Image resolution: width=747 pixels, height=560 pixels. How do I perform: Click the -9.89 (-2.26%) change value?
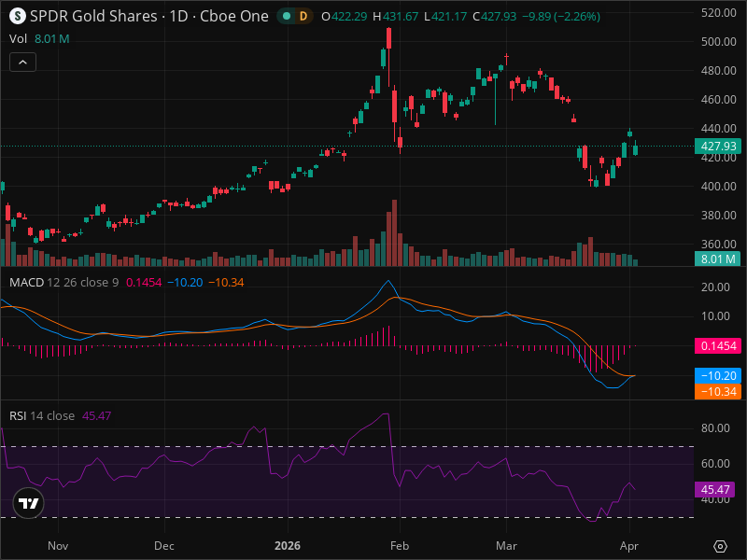tap(561, 17)
